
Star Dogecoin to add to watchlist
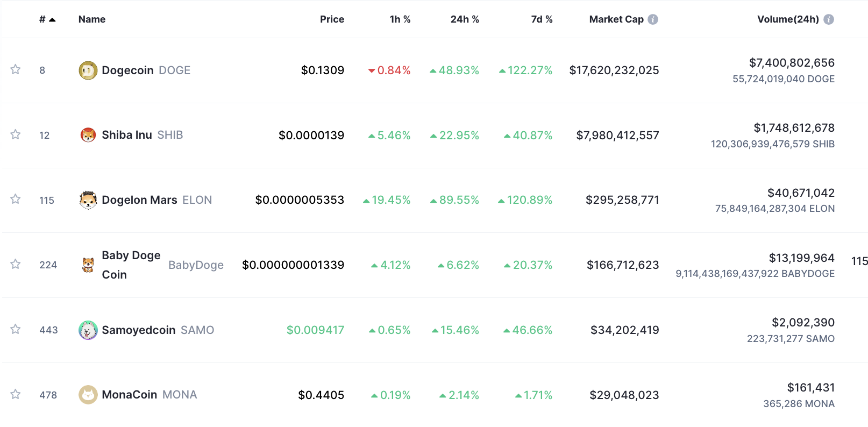pos(16,70)
